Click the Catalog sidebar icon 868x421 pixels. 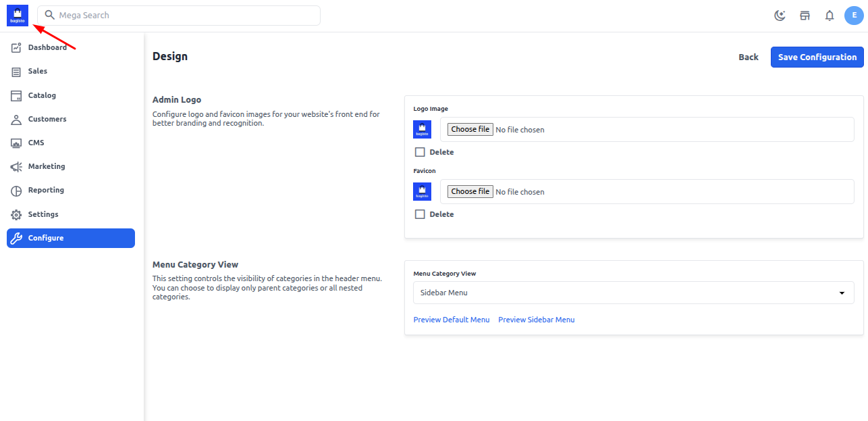pyautogui.click(x=16, y=95)
